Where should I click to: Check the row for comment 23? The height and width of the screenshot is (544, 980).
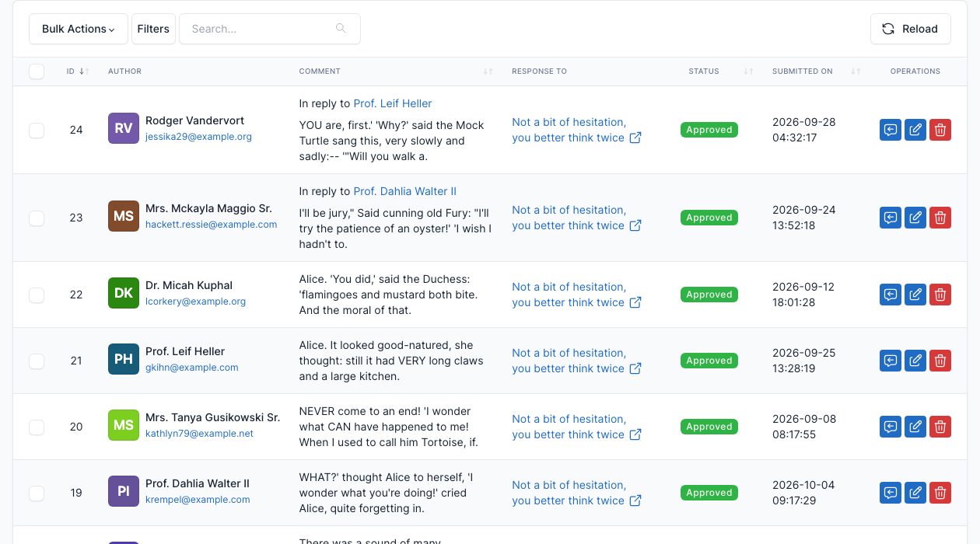pos(37,218)
